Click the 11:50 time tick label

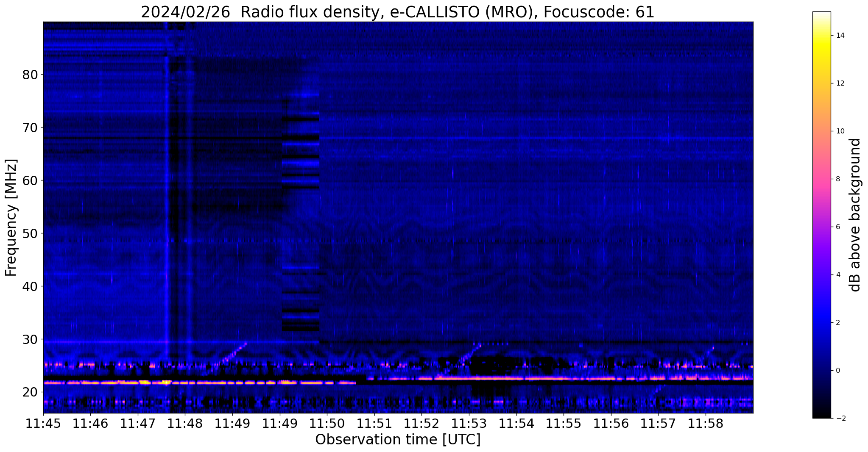click(x=327, y=423)
